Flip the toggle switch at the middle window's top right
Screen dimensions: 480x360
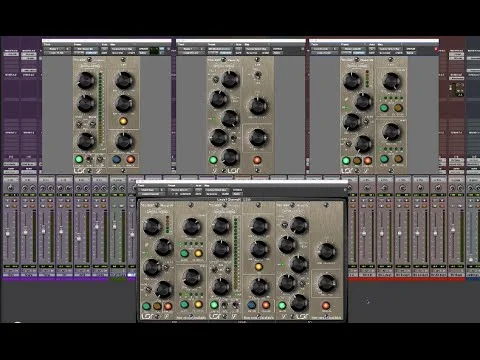coord(257,75)
